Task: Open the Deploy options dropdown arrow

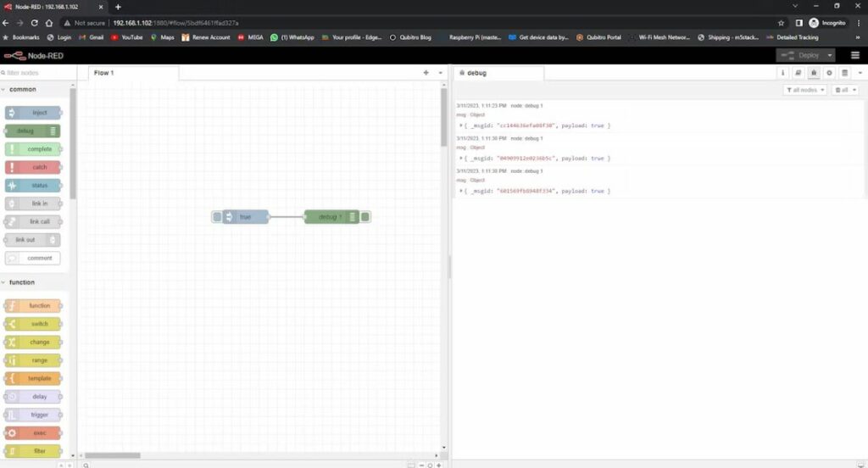Action: [x=828, y=55]
